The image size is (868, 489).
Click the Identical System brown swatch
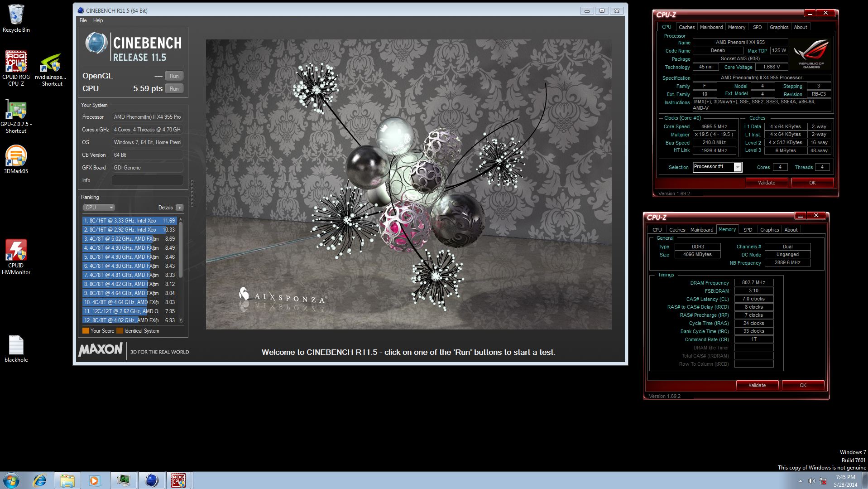(x=120, y=331)
